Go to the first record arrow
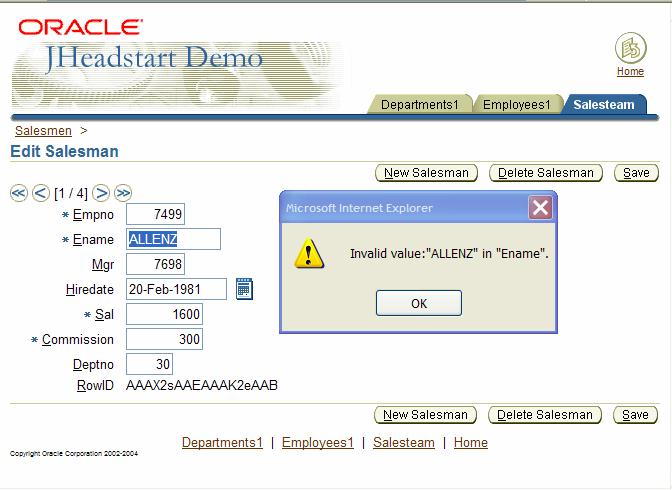Screen dimensions: 672x490 (18, 193)
